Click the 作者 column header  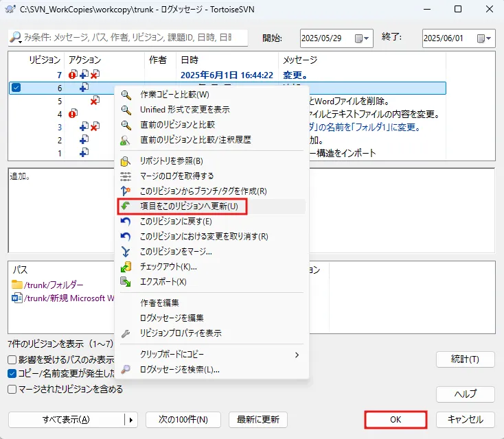161,60
